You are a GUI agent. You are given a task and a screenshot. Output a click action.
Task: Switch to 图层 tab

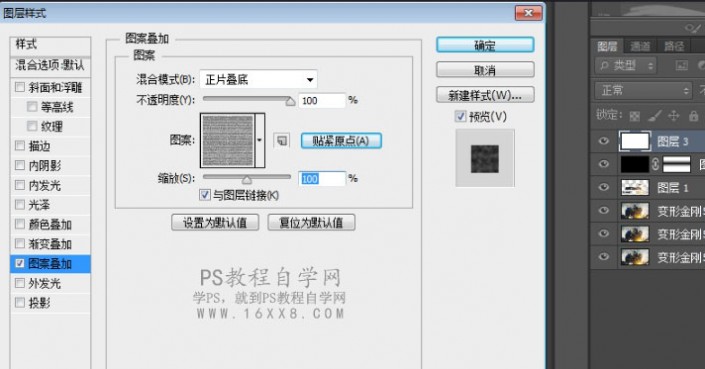(x=607, y=46)
